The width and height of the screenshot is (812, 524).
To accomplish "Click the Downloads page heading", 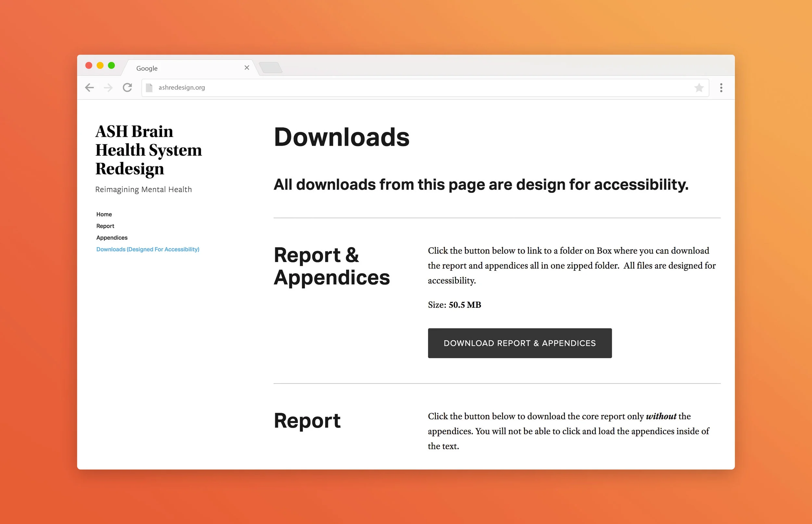I will point(342,137).
